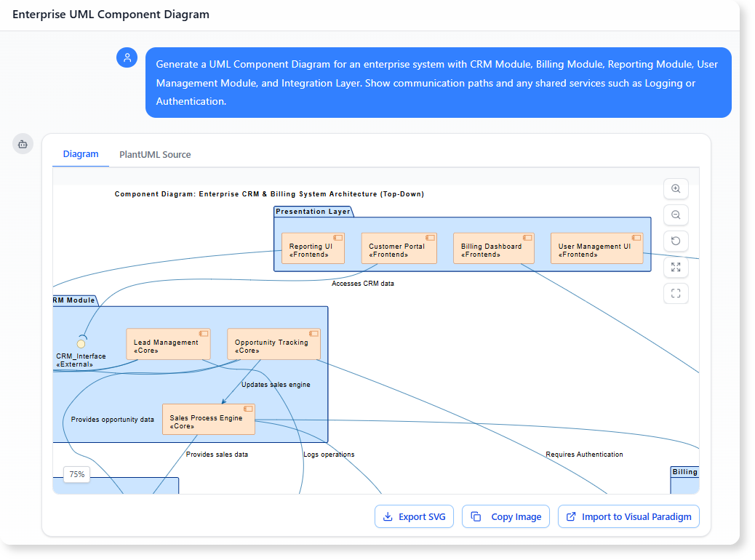Select the Diagram tab
Viewport: 755px width, 560px height.
(x=81, y=154)
